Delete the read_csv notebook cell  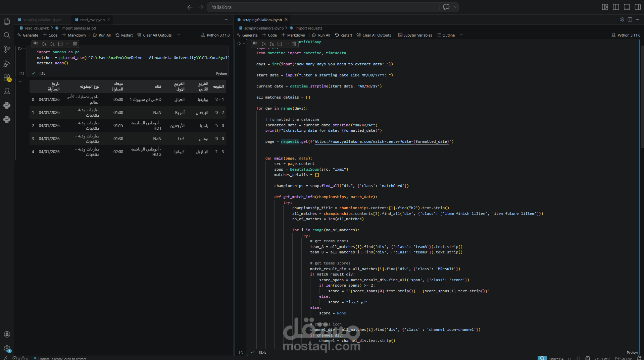(x=75, y=44)
